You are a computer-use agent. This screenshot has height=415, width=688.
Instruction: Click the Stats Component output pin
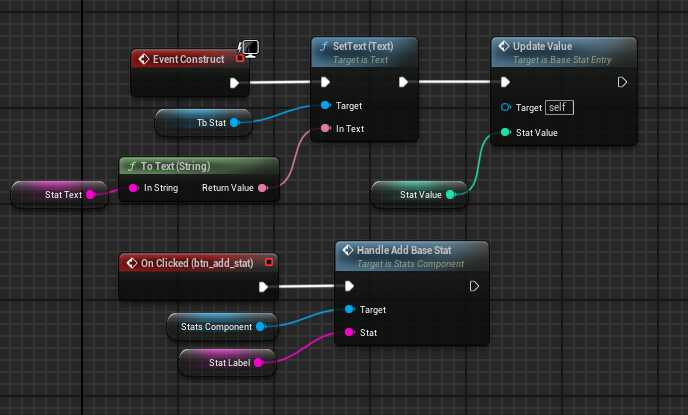[261, 326]
